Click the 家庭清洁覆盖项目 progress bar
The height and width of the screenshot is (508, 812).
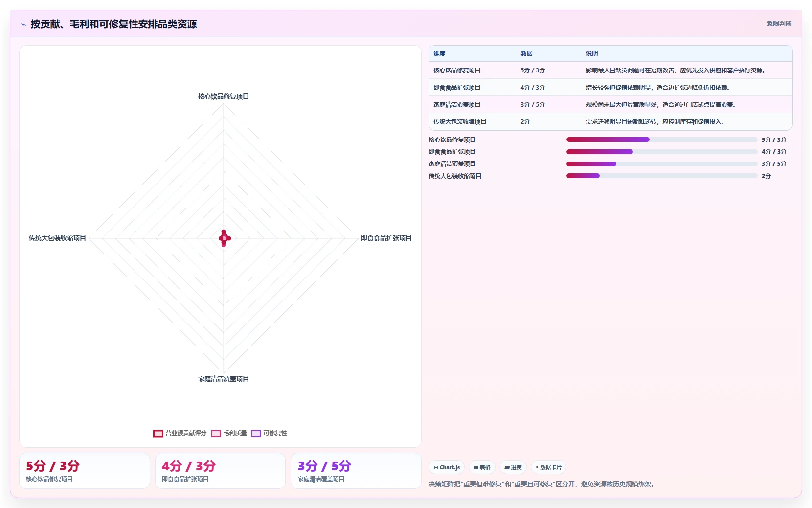[662, 164]
